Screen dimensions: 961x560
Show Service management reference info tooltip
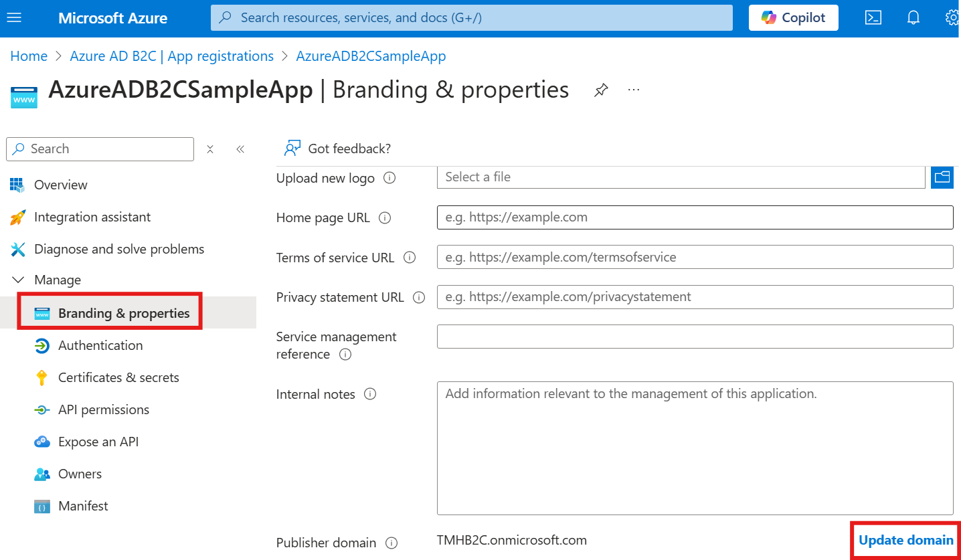pos(345,355)
